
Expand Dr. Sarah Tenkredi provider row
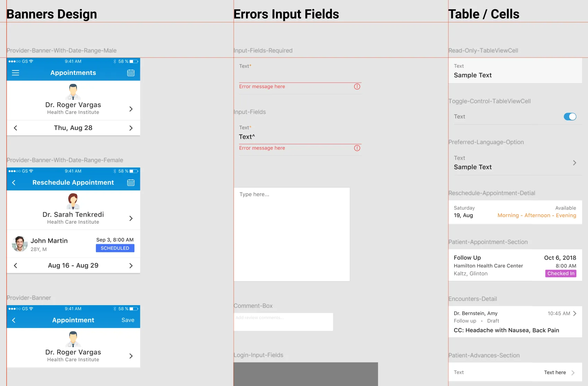[x=131, y=218]
